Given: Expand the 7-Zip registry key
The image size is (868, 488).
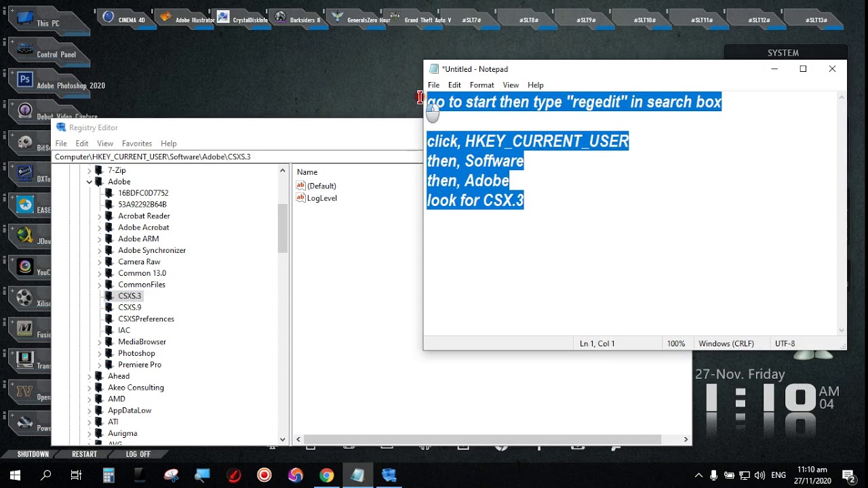Looking at the screenshot, I should click(x=89, y=170).
